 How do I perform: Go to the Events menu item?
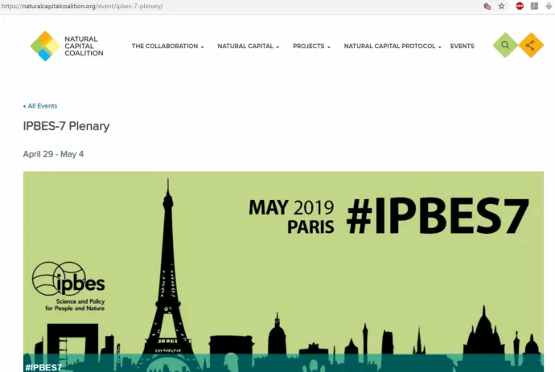(462, 46)
